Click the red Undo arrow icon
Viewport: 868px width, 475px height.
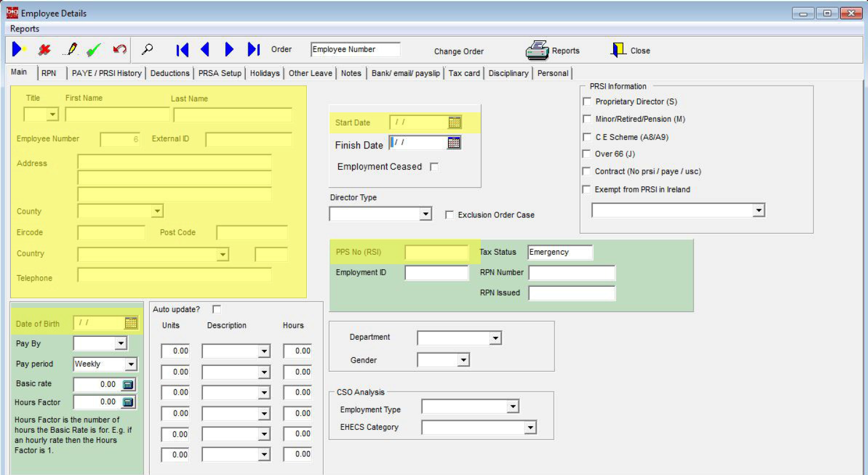[120, 49]
